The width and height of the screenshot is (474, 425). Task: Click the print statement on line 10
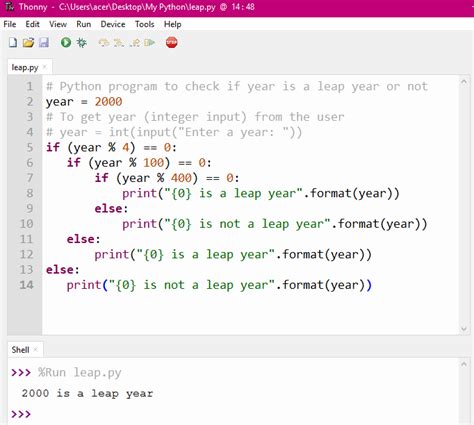coord(275,224)
